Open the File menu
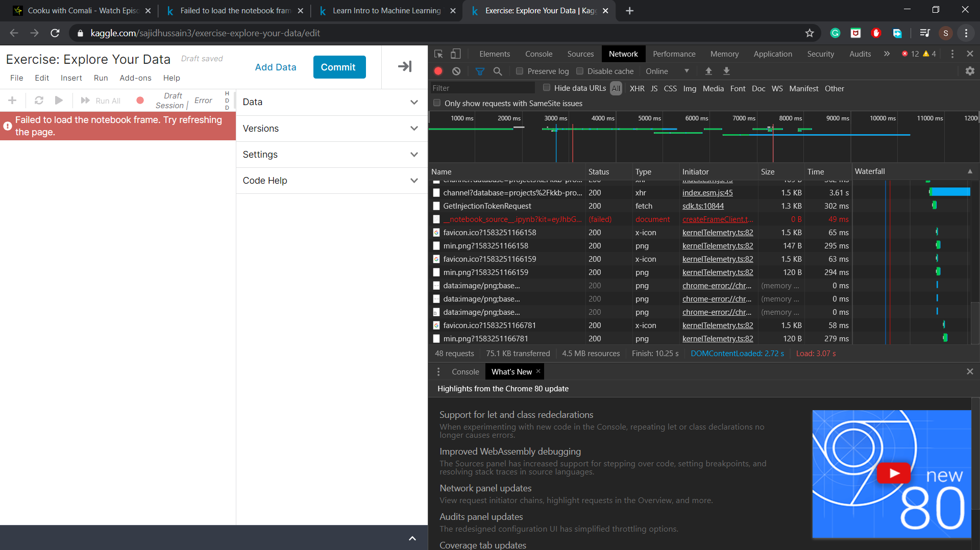 tap(17, 78)
